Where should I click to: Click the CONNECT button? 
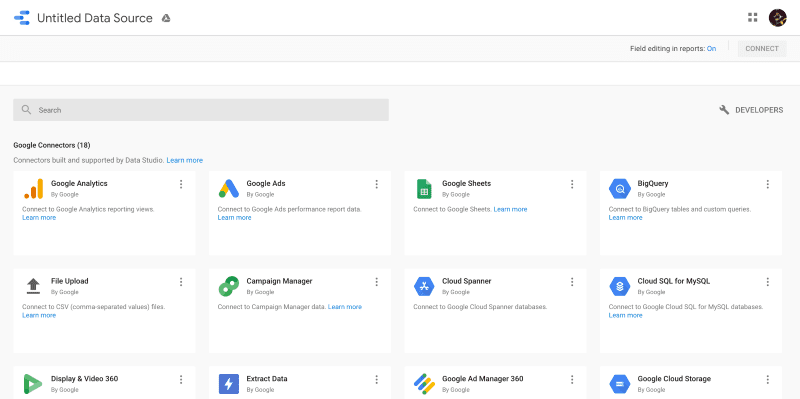(762, 48)
